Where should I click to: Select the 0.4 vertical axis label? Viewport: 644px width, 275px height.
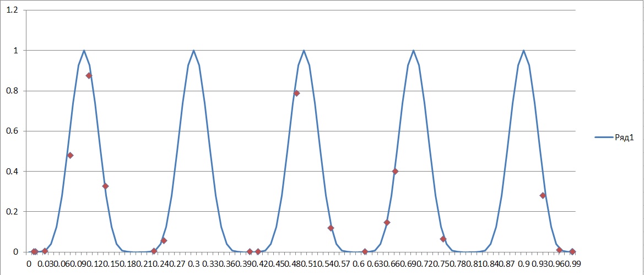12,171
